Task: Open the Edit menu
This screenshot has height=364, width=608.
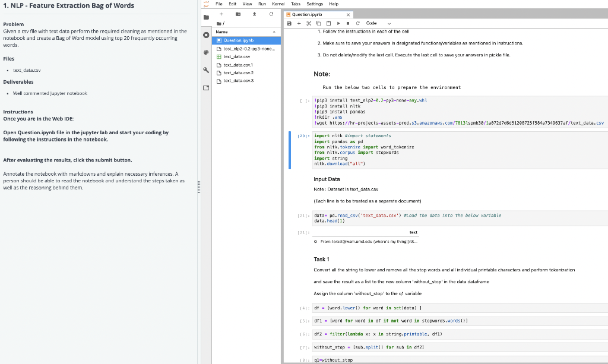Action: point(233,4)
